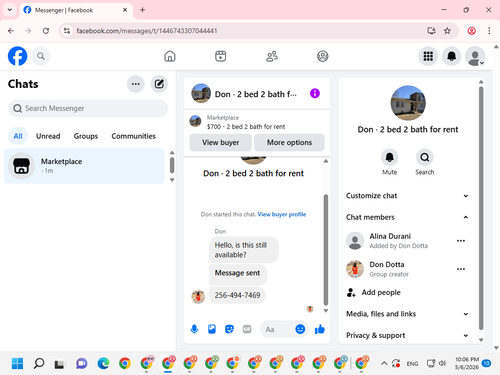The width and height of the screenshot is (500, 375).
Task: Open the View buyer profile link
Action: [x=282, y=214]
